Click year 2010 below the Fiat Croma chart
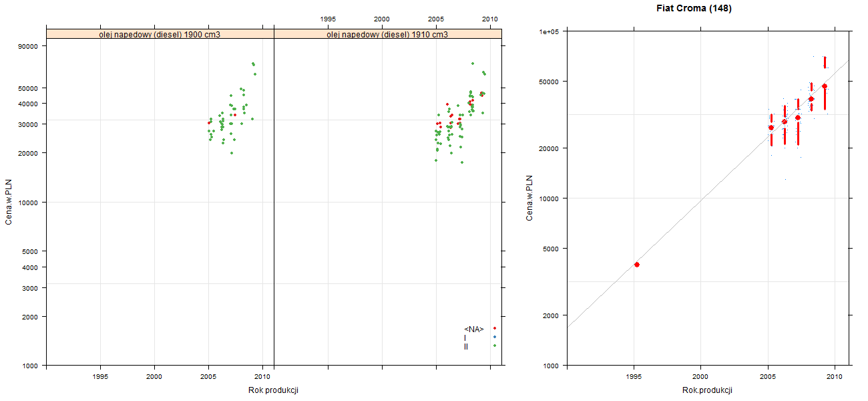868x401 pixels. tap(835, 377)
